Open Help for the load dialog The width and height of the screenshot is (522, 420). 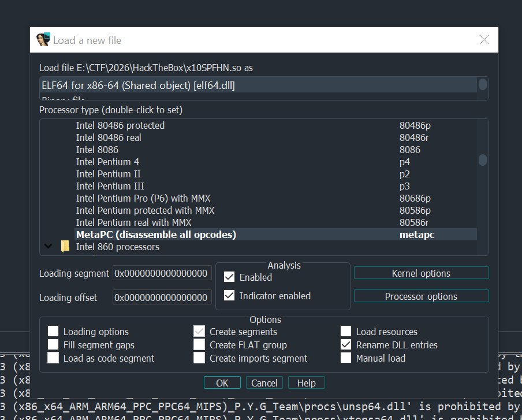point(306,382)
